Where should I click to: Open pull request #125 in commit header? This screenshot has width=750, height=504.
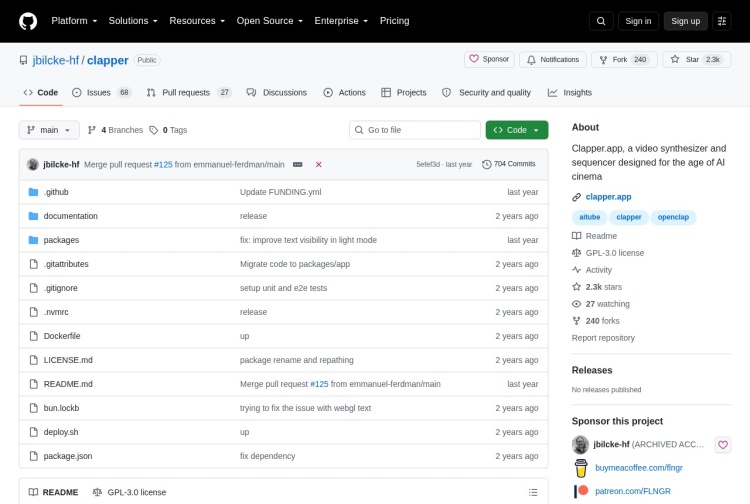tap(163, 164)
